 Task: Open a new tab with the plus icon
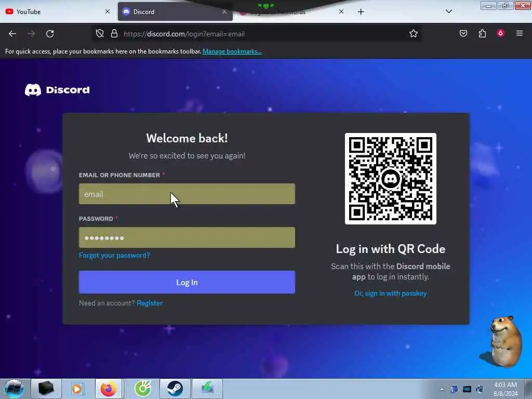361,12
